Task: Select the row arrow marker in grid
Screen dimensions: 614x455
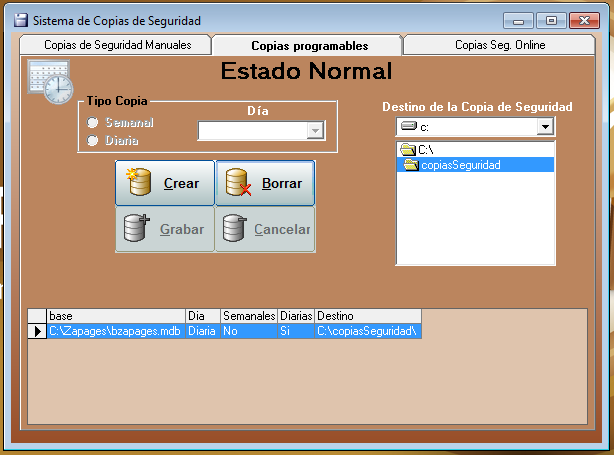Action: pos(37,331)
